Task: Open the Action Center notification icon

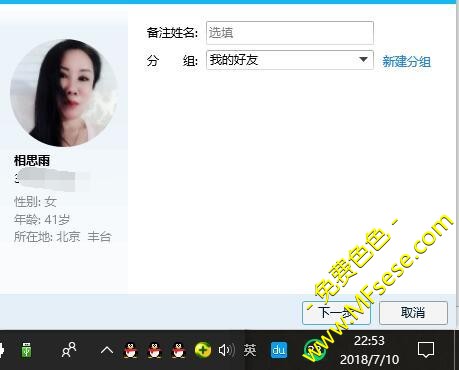Action: 426,350
